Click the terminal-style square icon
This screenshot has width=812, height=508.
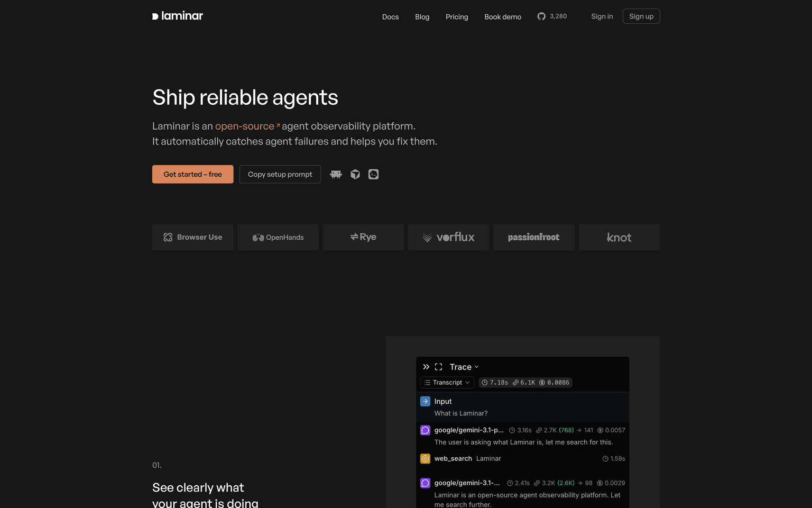tap(373, 174)
